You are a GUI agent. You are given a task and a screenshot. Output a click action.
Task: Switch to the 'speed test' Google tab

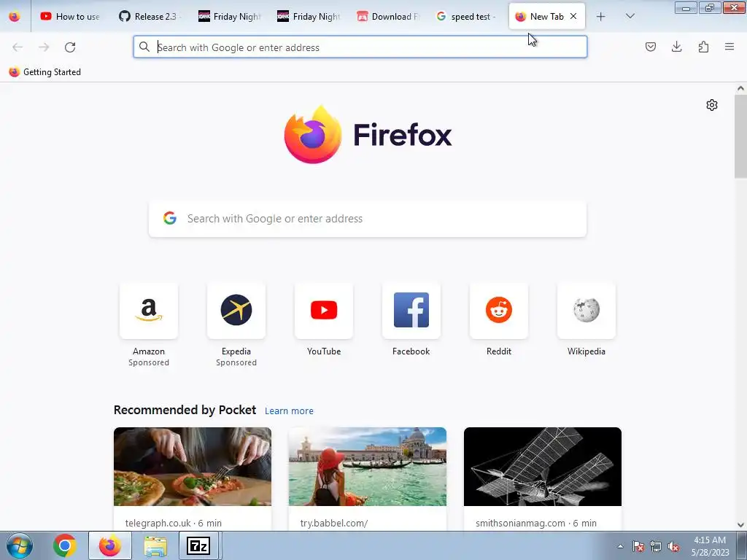468,17
